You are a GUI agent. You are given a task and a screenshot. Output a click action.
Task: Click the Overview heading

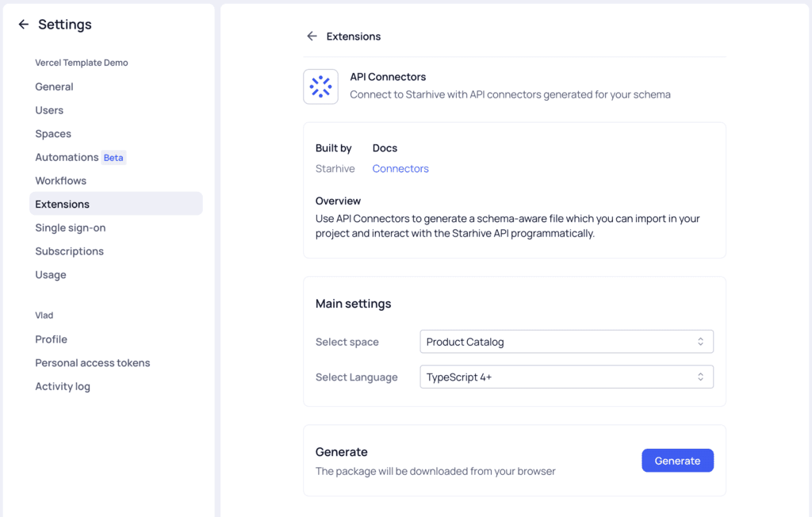pyautogui.click(x=338, y=201)
